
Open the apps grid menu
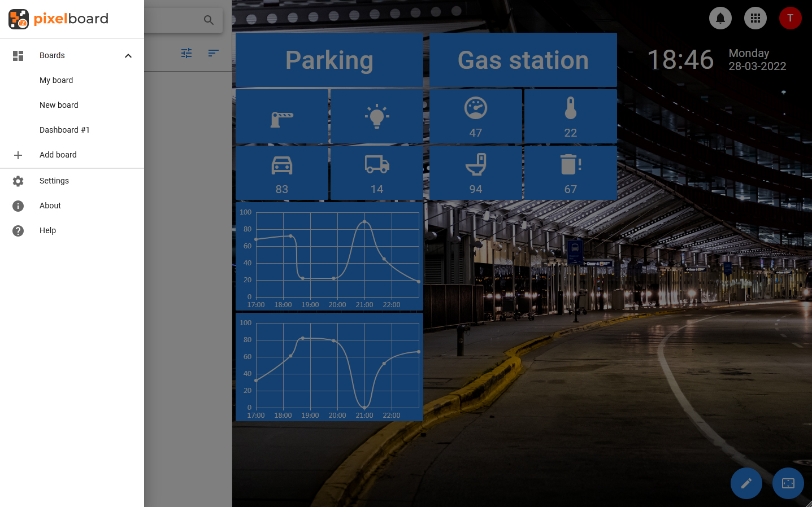[x=755, y=18]
